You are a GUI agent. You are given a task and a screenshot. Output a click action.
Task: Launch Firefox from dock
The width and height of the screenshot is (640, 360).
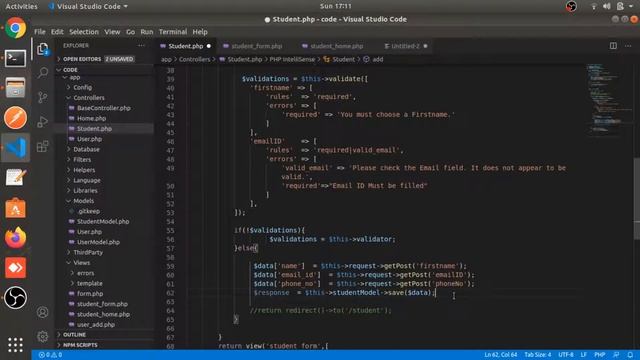coord(16,238)
